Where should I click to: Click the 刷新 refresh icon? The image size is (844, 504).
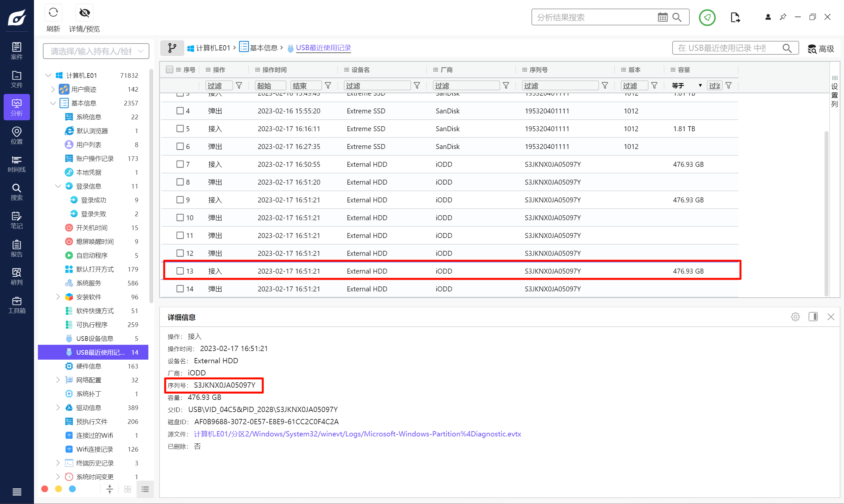pos(53,13)
